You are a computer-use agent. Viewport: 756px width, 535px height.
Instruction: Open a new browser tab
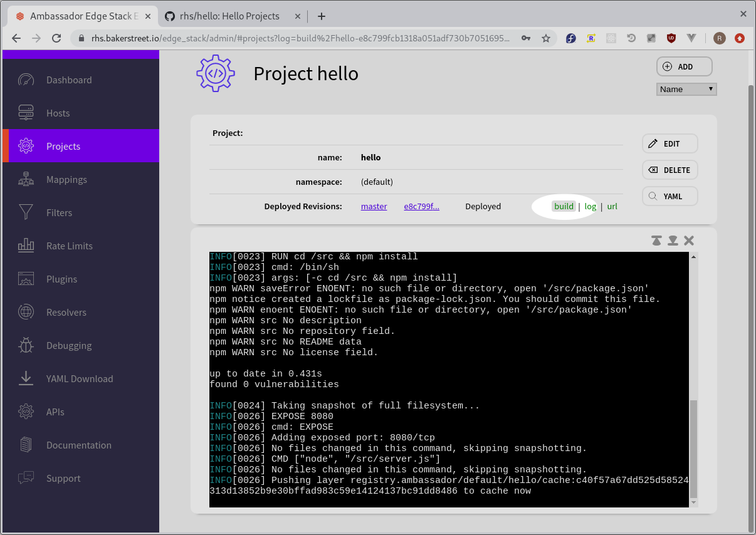click(321, 16)
